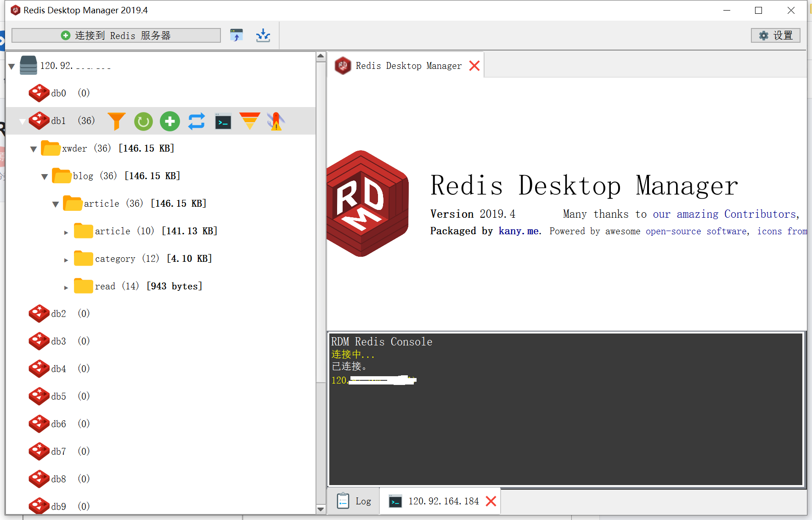Expand the read folder node

(66, 286)
